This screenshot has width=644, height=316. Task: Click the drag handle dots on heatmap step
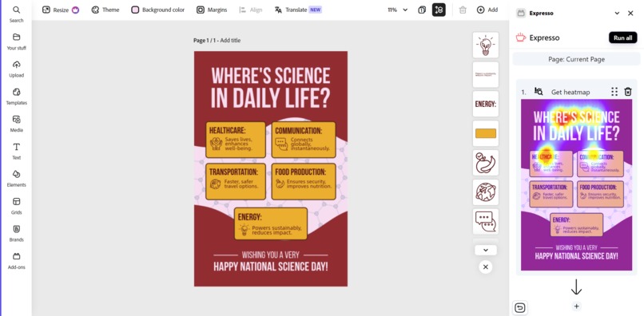[614, 92]
